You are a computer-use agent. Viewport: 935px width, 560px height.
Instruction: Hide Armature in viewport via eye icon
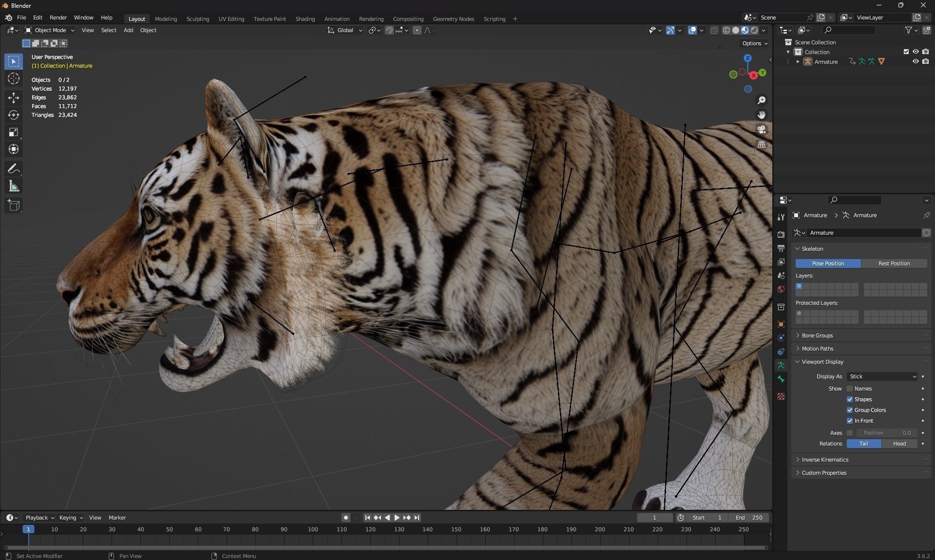[916, 61]
